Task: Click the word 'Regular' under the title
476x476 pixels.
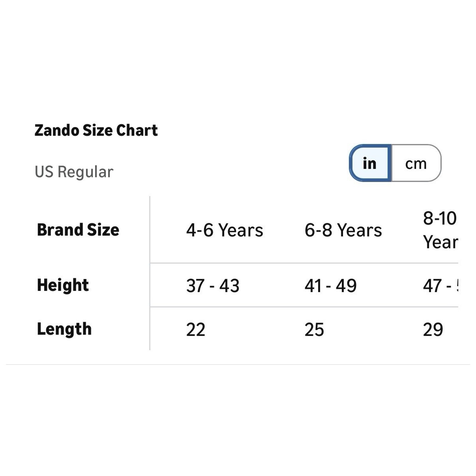Action: coord(85,172)
